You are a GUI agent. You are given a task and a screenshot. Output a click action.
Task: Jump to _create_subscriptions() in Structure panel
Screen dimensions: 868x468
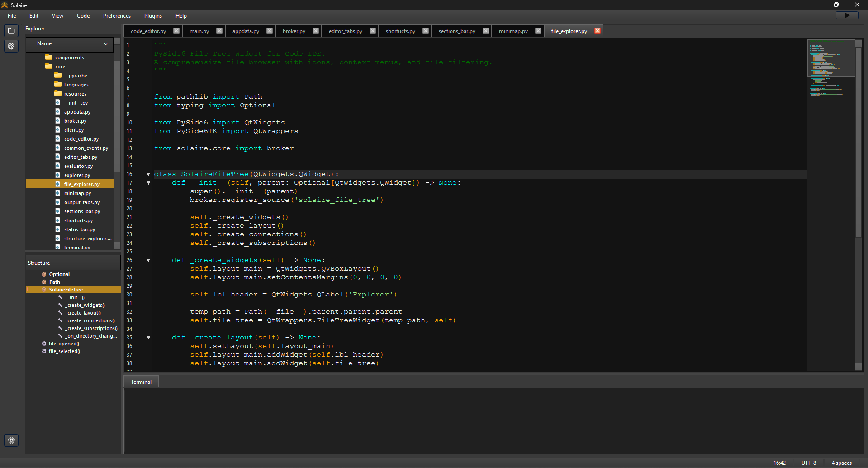click(91, 328)
